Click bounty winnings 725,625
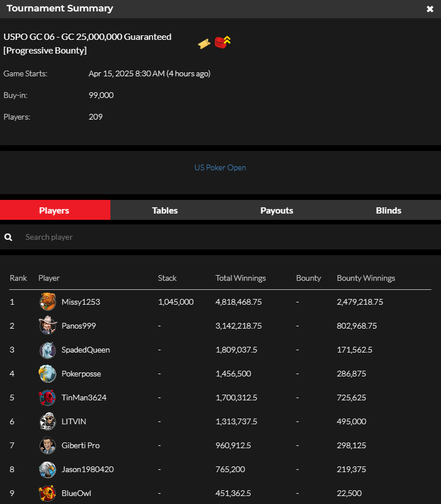This screenshot has width=441, height=504. 352,398
